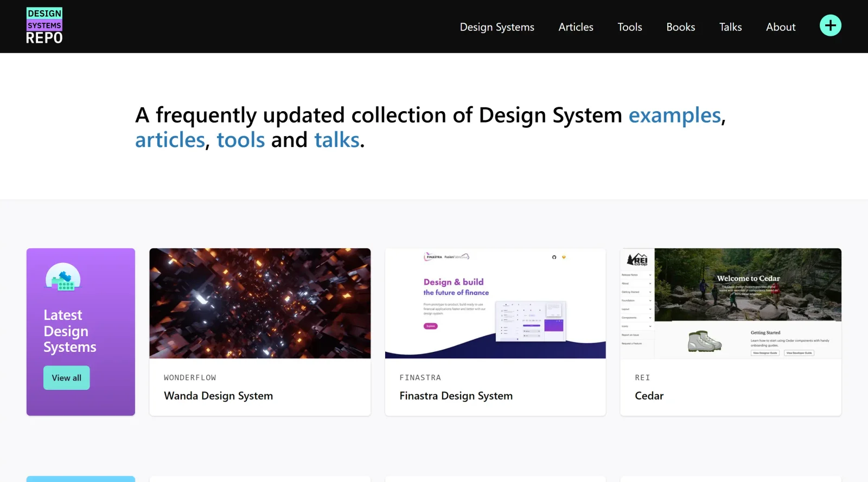This screenshot has height=482, width=868.
Task: Open the Books navigation item
Action: [x=680, y=27]
